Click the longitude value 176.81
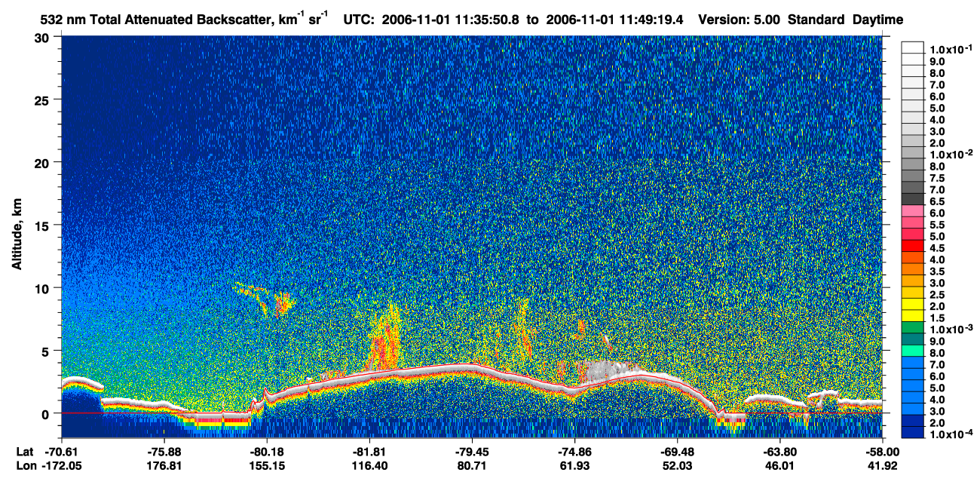Viewport: 980px width, 503px height. point(164,466)
